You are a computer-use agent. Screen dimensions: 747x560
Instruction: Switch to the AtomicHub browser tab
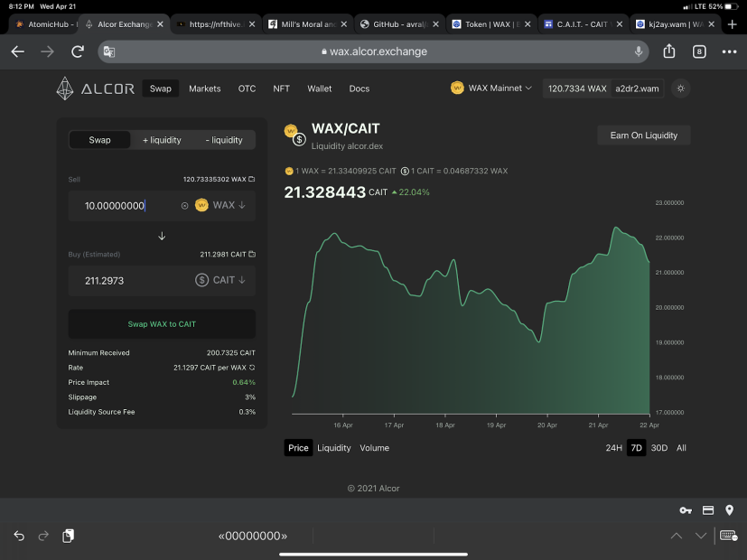(47, 24)
